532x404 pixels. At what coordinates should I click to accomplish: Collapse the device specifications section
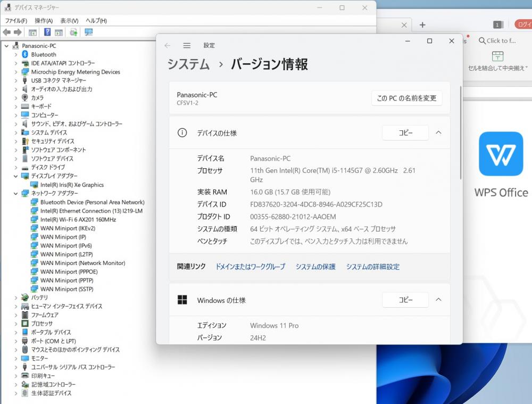click(x=438, y=133)
